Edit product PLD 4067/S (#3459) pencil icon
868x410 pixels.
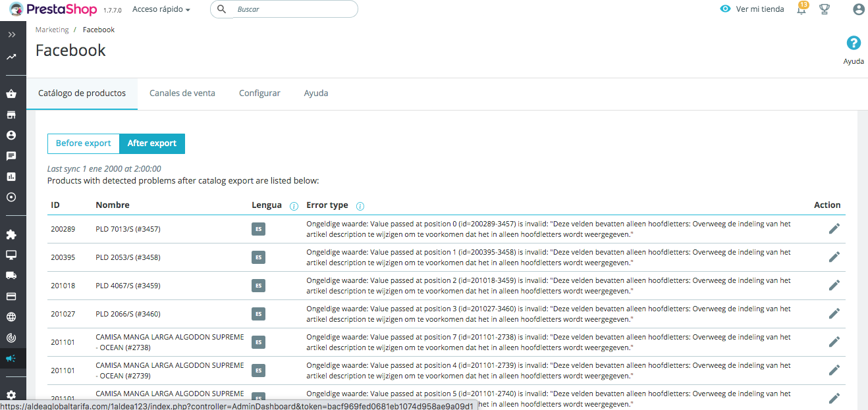tap(834, 285)
